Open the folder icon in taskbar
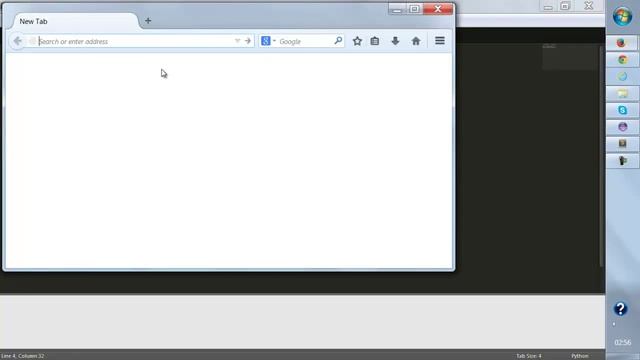This screenshot has width=640, height=360. pyautogui.click(x=622, y=93)
